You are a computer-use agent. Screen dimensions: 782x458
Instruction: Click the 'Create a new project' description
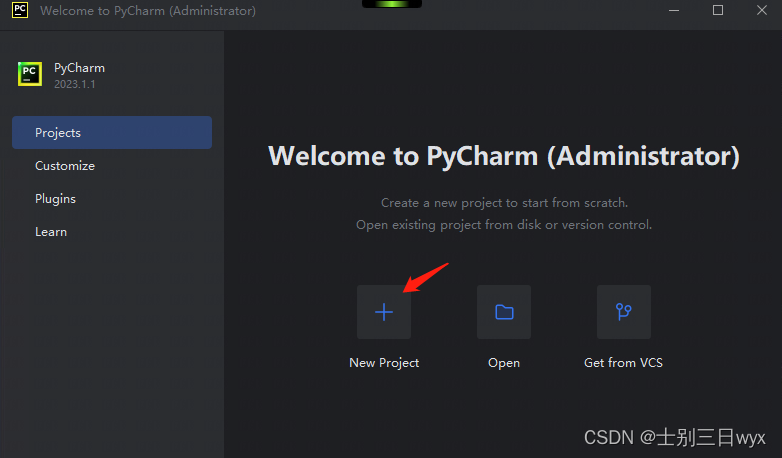pyautogui.click(x=504, y=203)
